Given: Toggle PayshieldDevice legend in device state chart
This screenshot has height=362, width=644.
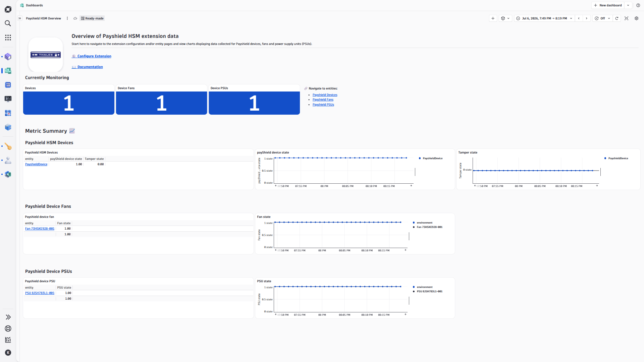Looking at the screenshot, I should [x=431, y=158].
